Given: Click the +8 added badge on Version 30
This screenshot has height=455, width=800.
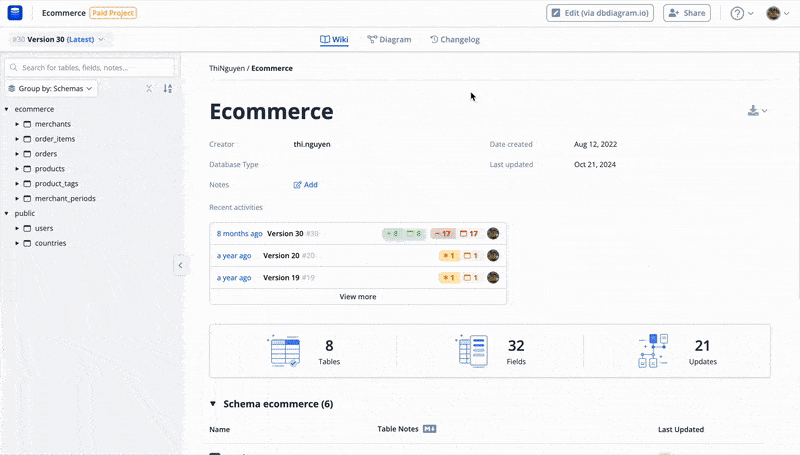Looking at the screenshot, I should coord(392,234).
